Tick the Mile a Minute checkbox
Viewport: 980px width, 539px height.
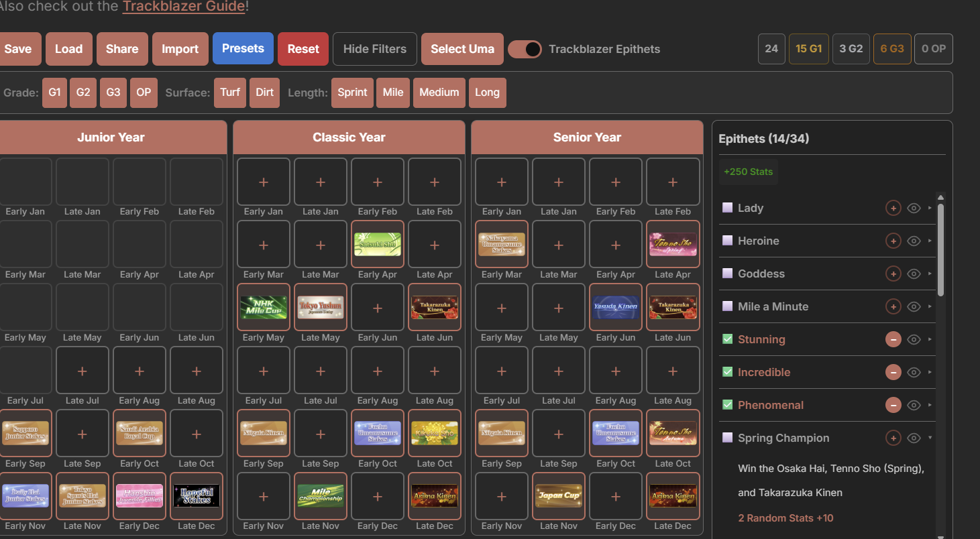click(727, 306)
